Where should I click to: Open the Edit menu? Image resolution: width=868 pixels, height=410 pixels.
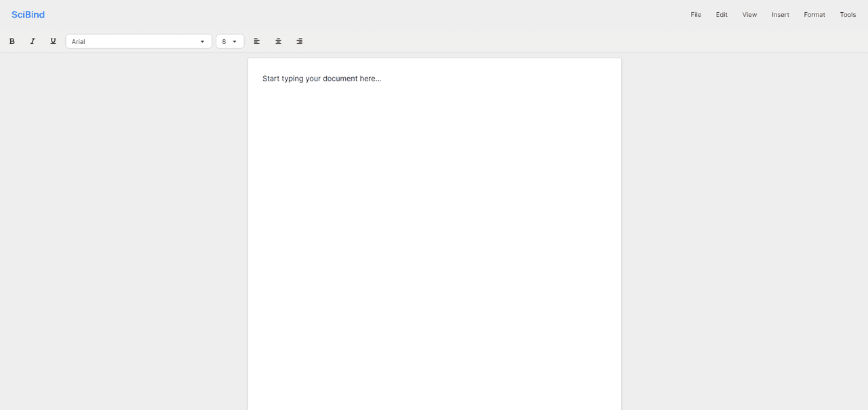(722, 14)
